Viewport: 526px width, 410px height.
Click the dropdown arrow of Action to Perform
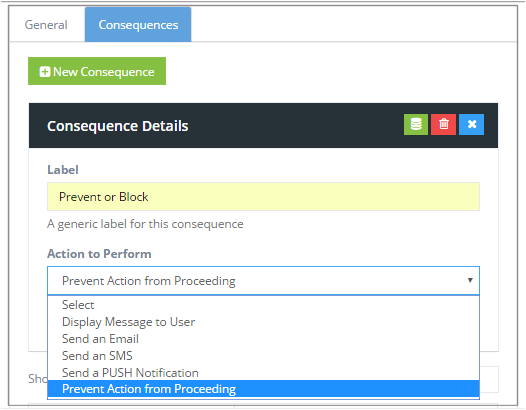pyautogui.click(x=470, y=280)
